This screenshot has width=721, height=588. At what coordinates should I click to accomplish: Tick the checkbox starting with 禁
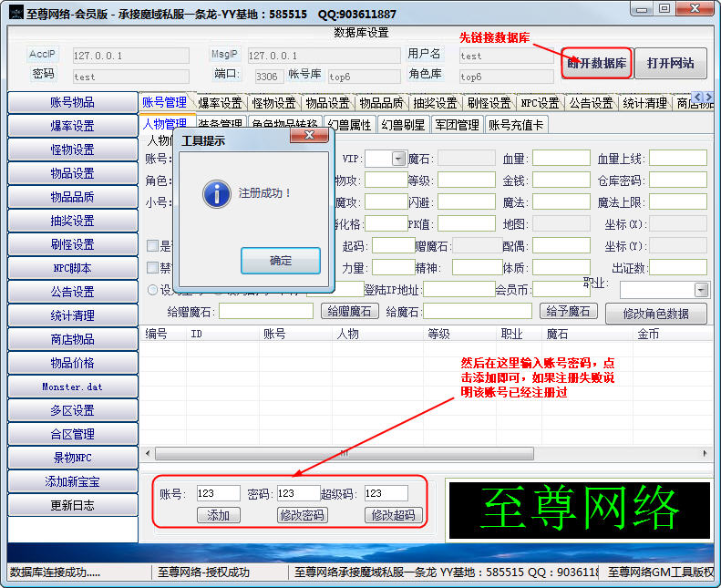[153, 267]
